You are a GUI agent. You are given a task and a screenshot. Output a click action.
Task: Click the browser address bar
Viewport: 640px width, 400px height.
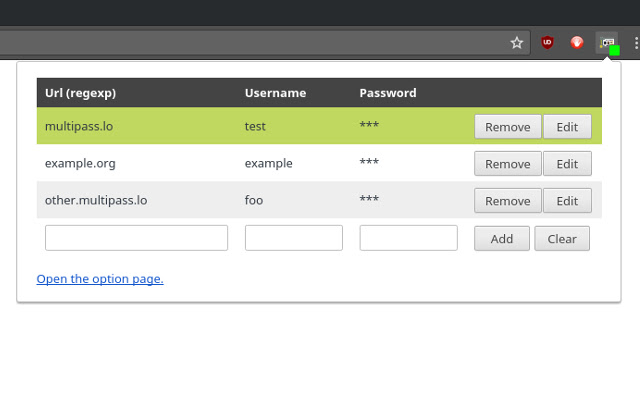point(250,43)
